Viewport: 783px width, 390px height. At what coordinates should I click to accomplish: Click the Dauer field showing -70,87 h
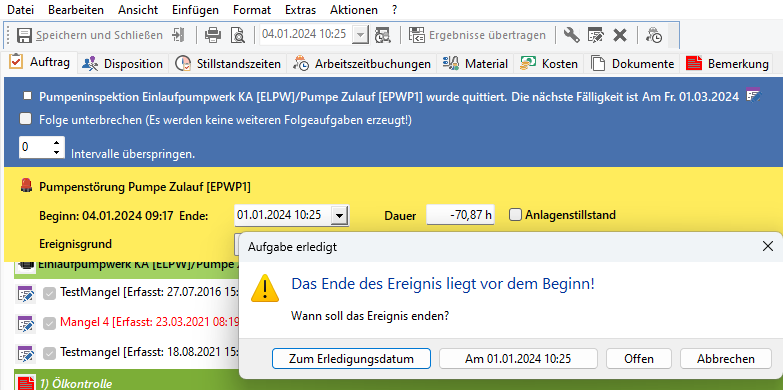(x=460, y=215)
